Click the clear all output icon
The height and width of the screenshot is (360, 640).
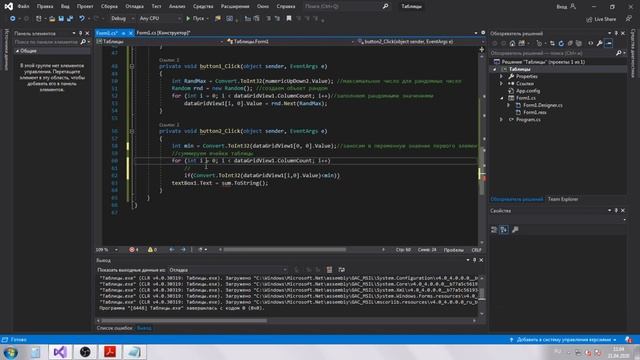point(329,269)
